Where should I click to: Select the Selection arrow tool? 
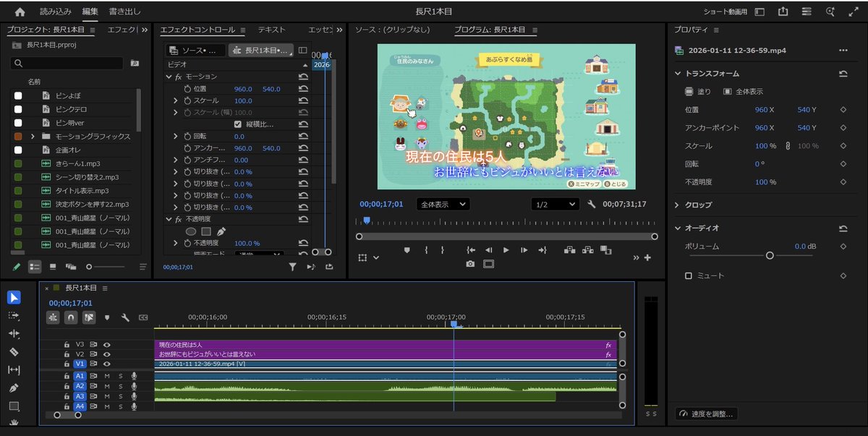[14, 297]
